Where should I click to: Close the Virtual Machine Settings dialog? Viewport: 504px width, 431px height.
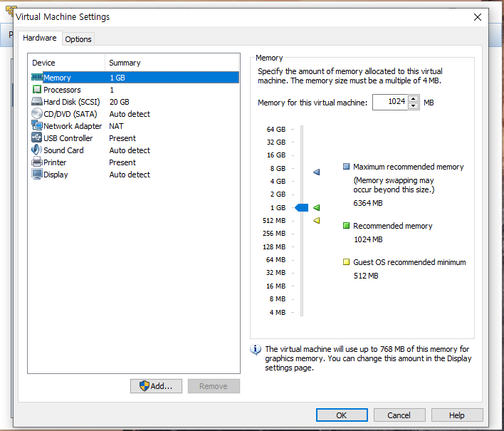click(x=478, y=17)
